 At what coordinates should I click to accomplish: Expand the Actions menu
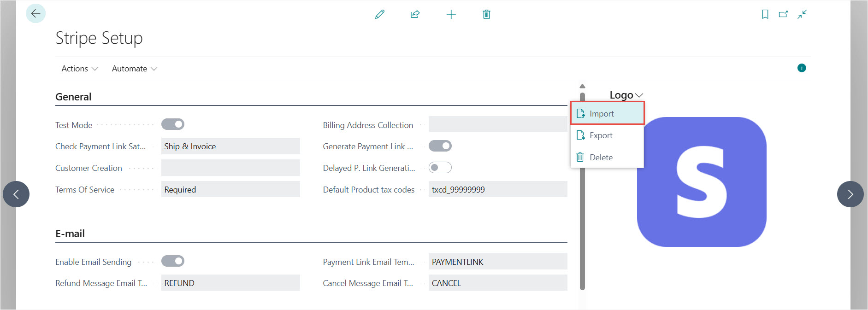[x=80, y=69]
